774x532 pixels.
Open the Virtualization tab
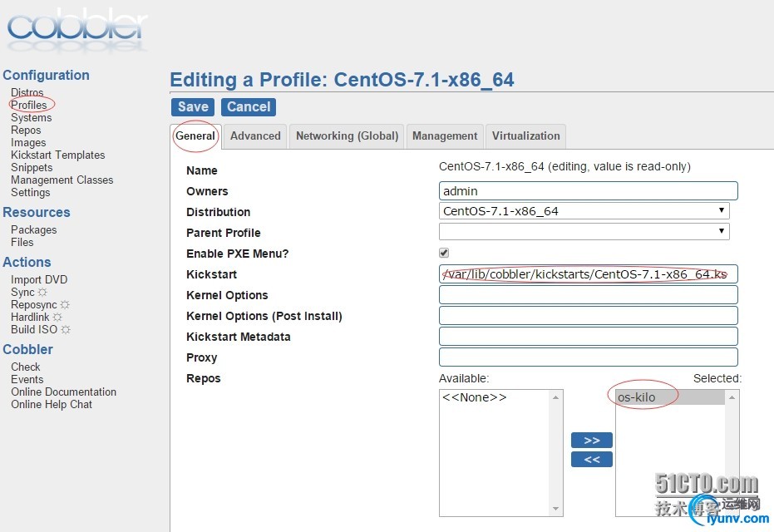525,135
